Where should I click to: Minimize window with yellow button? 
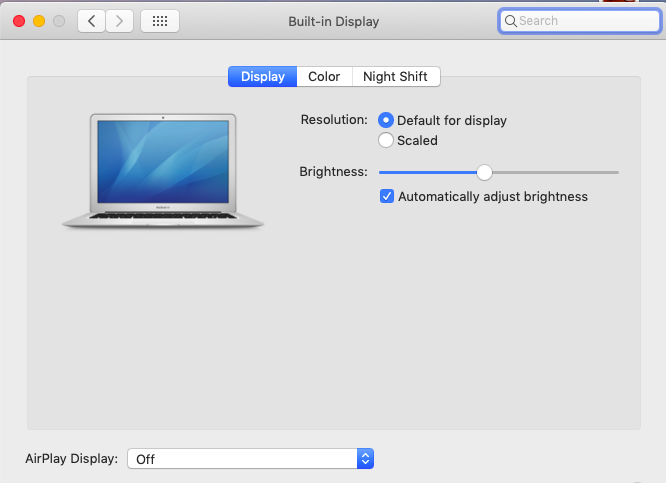tap(39, 21)
